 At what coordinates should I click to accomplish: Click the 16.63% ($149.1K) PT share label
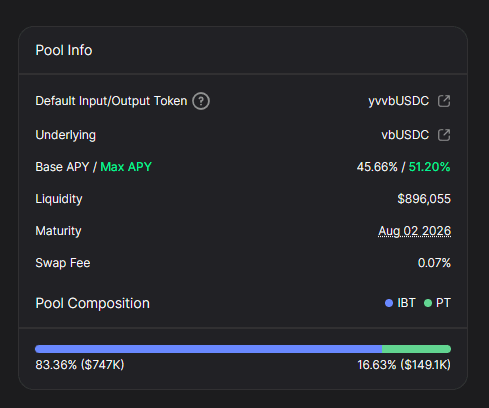(404, 365)
